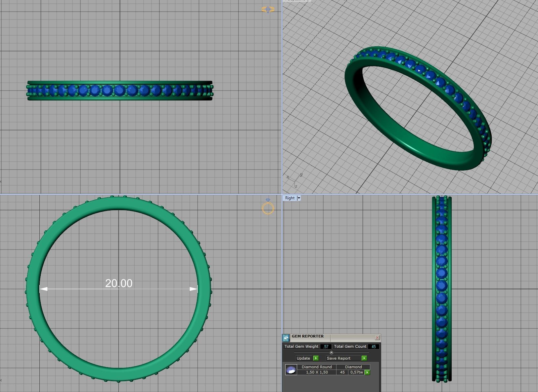The width and height of the screenshot is (538, 392).
Task: Click the ring front-view icon in bottom-left viewport
Action: click(268, 206)
